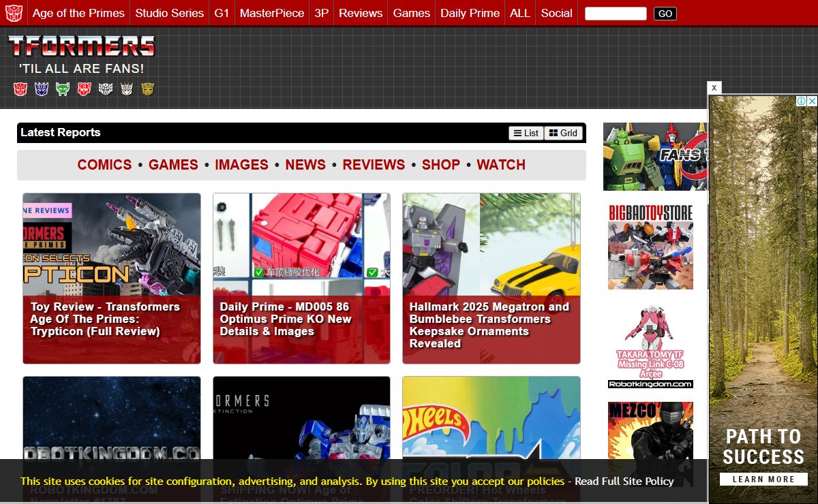Go to the G1 section
This screenshot has width=818, height=504.
pyautogui.click(x=222, y=13)
